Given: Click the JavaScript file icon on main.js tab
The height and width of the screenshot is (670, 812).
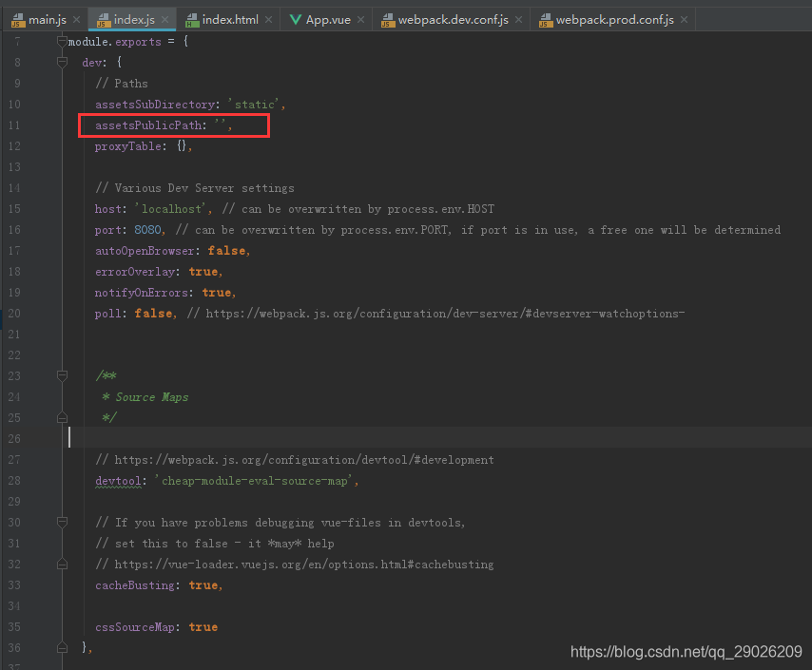Looking at the screenshot, I should tap(18, 19).
